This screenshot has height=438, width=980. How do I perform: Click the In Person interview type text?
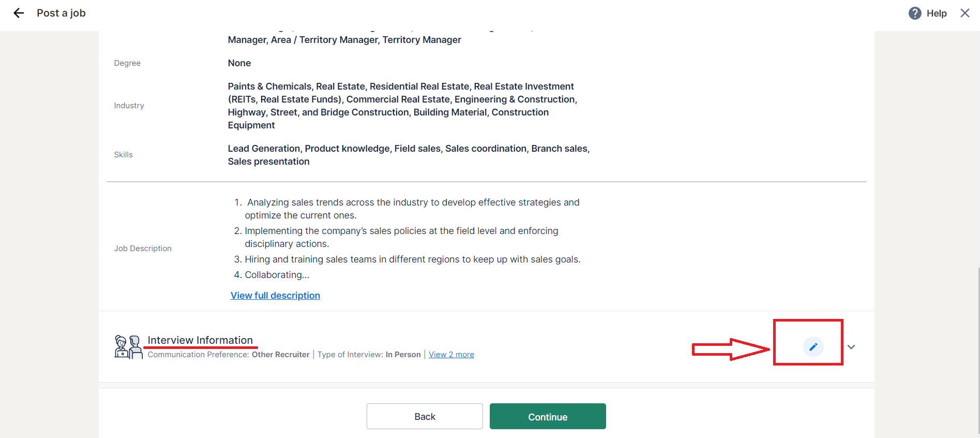coord(403,355)
